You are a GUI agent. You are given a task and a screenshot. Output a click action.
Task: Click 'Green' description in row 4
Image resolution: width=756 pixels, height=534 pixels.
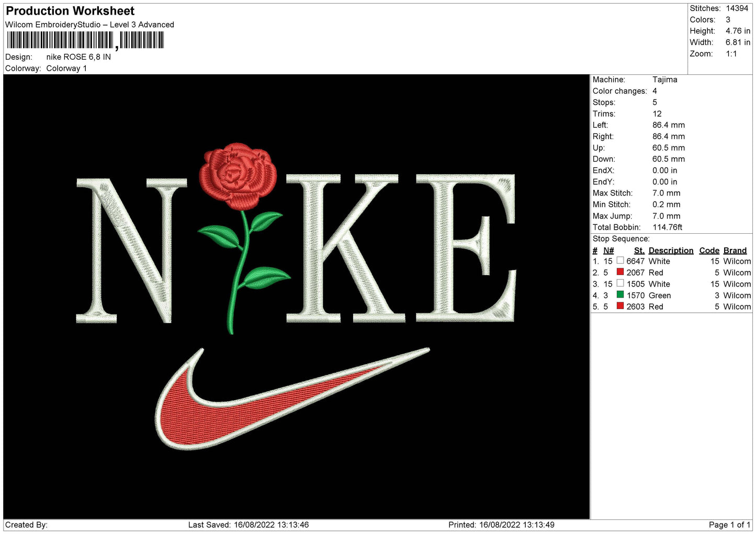(x=660, y=296)
